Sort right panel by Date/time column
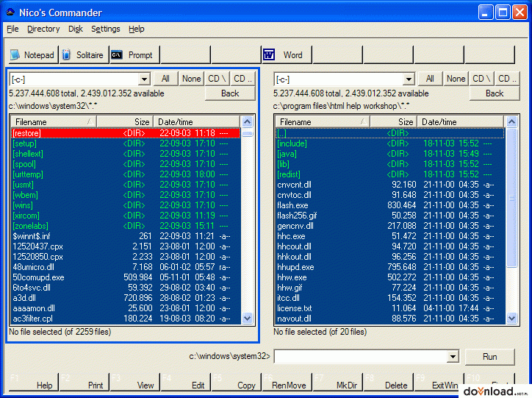Screen dimensions: 532x398 (461, 121)
